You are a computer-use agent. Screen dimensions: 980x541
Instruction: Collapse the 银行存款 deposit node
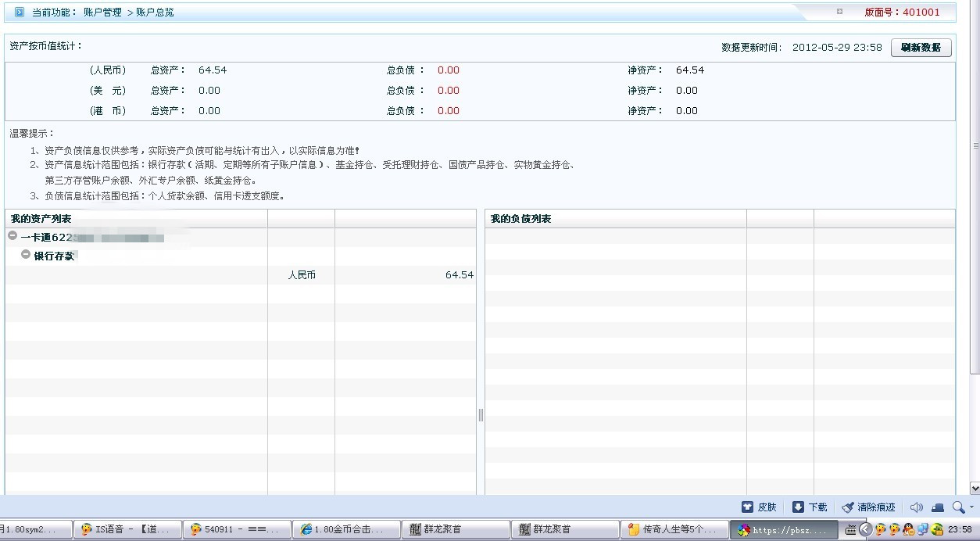[x=26, y=255]
